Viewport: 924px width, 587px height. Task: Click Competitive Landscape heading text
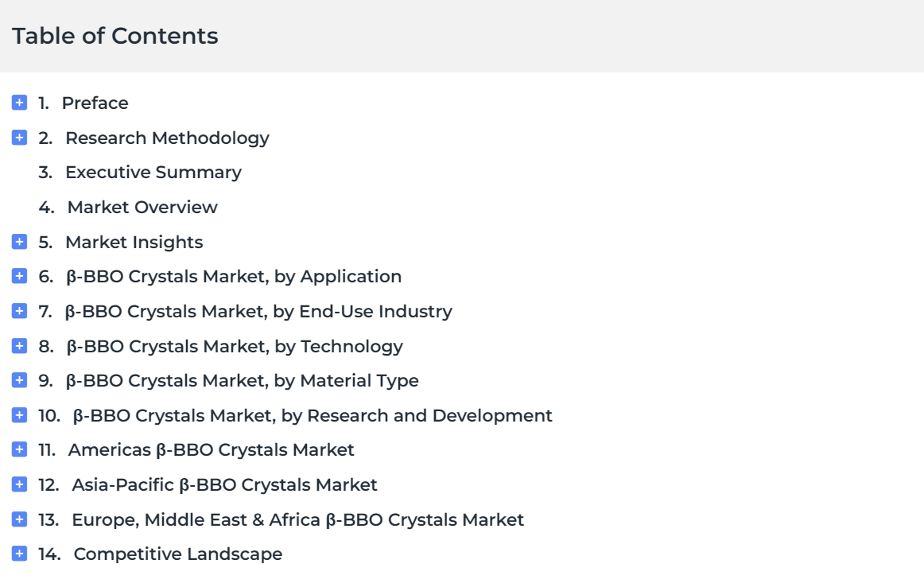click(x=177, y=554)
